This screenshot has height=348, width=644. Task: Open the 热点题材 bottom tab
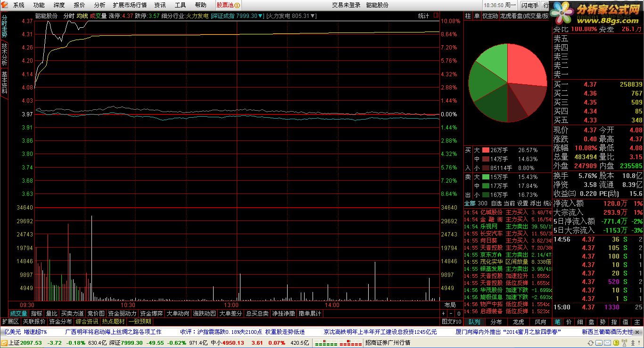(113, 322)
